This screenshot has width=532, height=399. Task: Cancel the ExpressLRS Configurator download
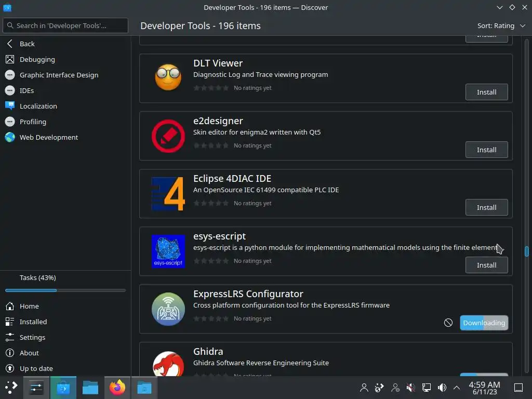[x=448, y=323]
